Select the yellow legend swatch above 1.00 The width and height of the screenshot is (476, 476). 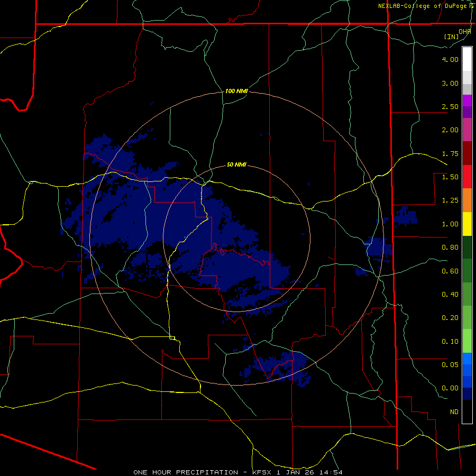coord(467,224)
